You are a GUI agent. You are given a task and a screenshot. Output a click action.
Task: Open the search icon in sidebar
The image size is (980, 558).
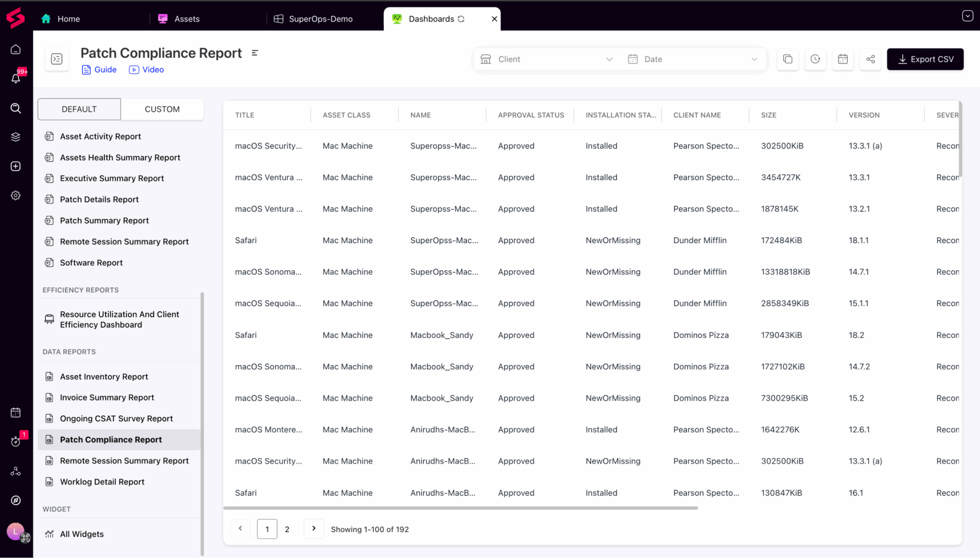click(16, 108)
